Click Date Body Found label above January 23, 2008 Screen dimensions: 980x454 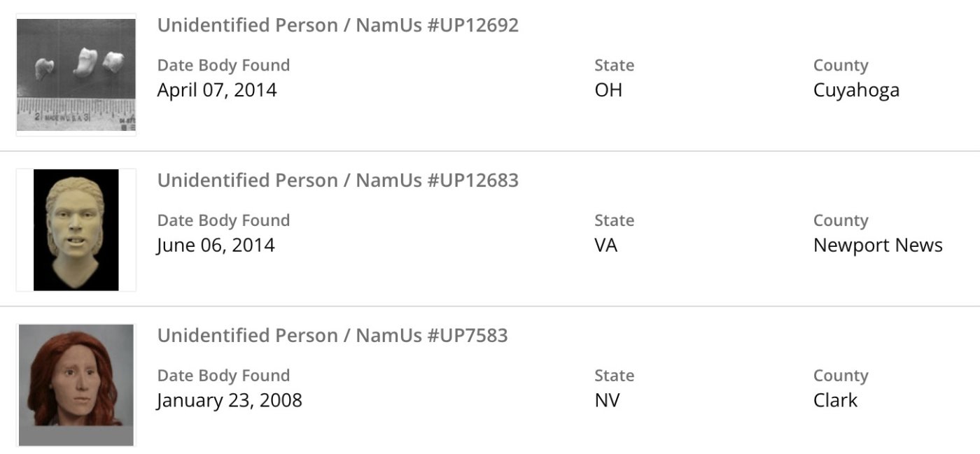[x=223, y=376]
